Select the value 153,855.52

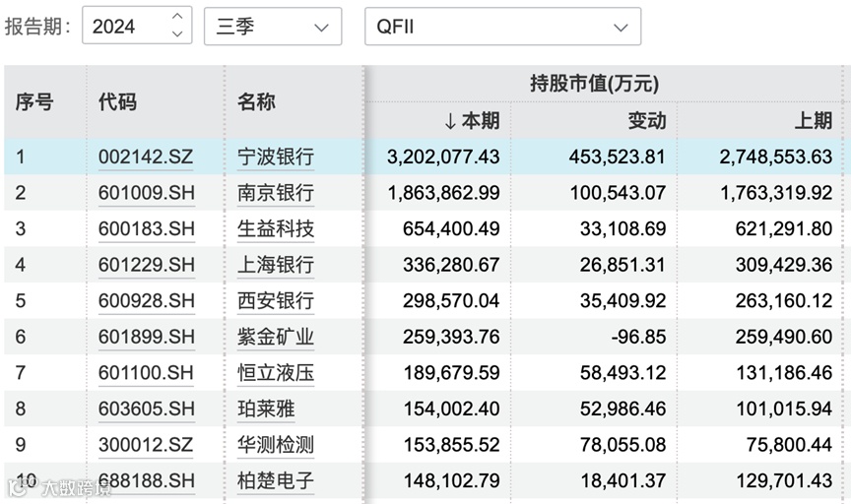[x=451, y=444]
